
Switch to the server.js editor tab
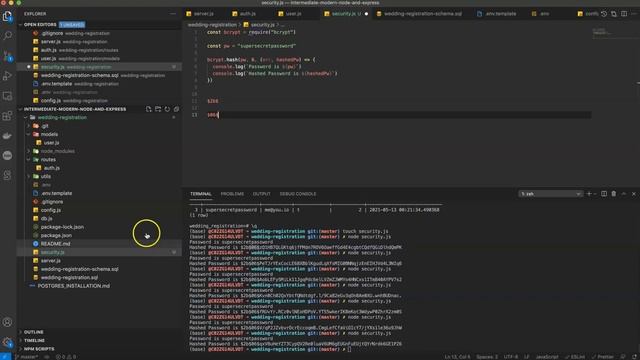coord(203,13)
